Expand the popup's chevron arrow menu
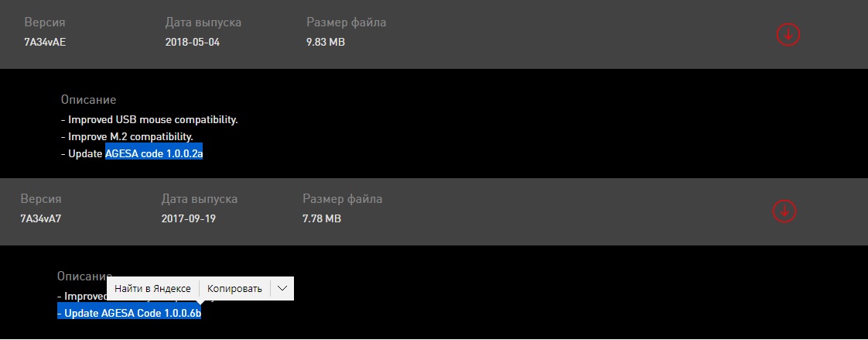Image resolution: width=868 pixels, height=340 pixels. [x=282, y=288]
